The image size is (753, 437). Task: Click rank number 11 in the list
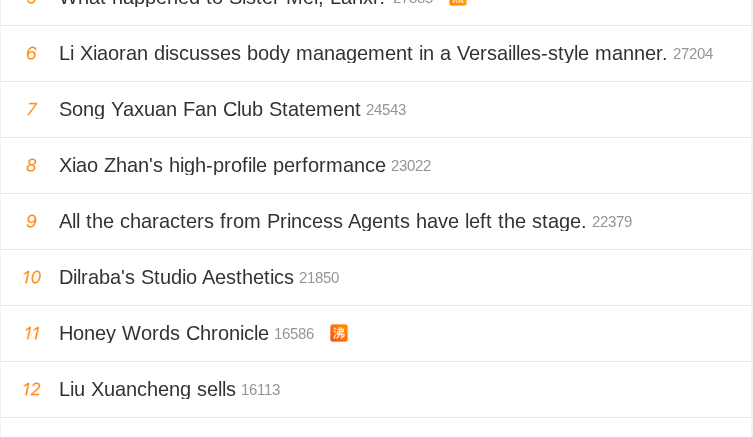(31, 333)
